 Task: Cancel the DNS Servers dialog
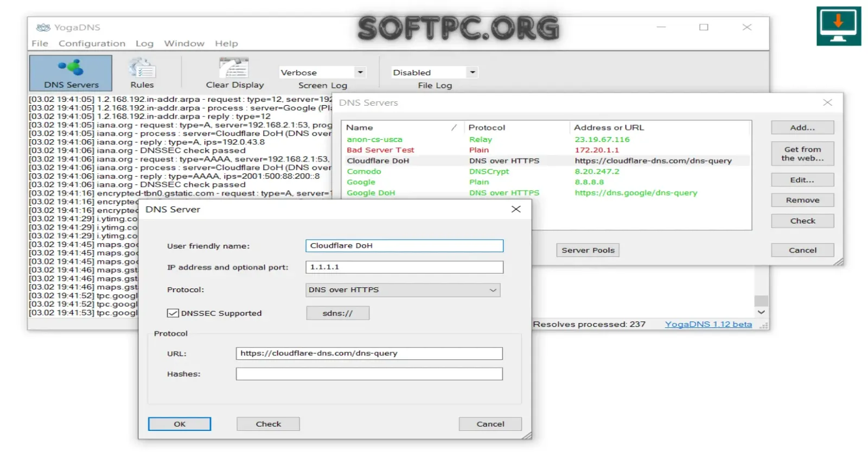[x=802, y=250]
